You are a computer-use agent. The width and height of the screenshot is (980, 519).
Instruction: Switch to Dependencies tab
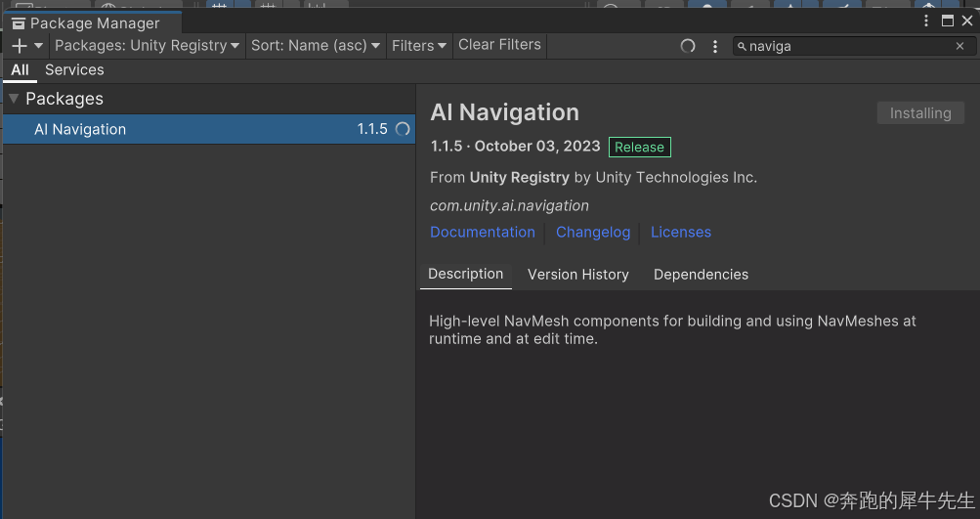701,275
